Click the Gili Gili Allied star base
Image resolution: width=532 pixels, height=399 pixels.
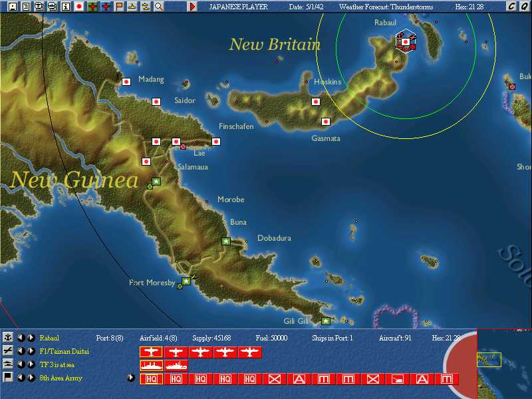coord(326,321)
